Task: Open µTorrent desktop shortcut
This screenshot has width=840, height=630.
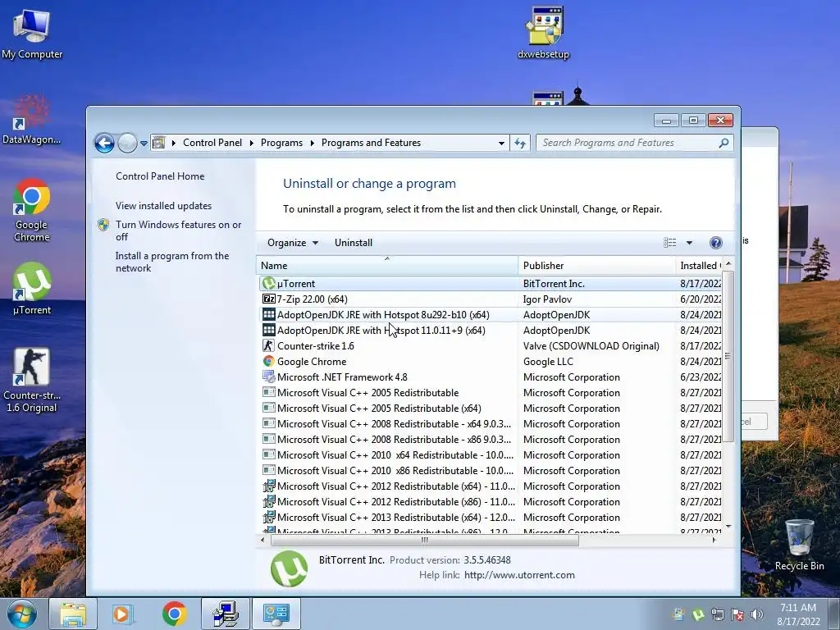Action: [32, 288]
